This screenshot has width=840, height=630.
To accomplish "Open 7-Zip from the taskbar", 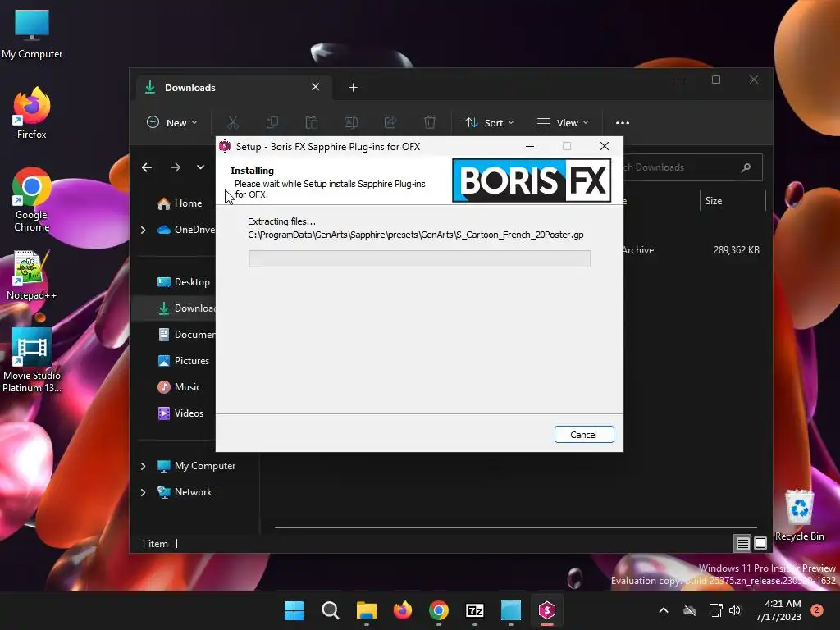I will [x=475, y=610].
